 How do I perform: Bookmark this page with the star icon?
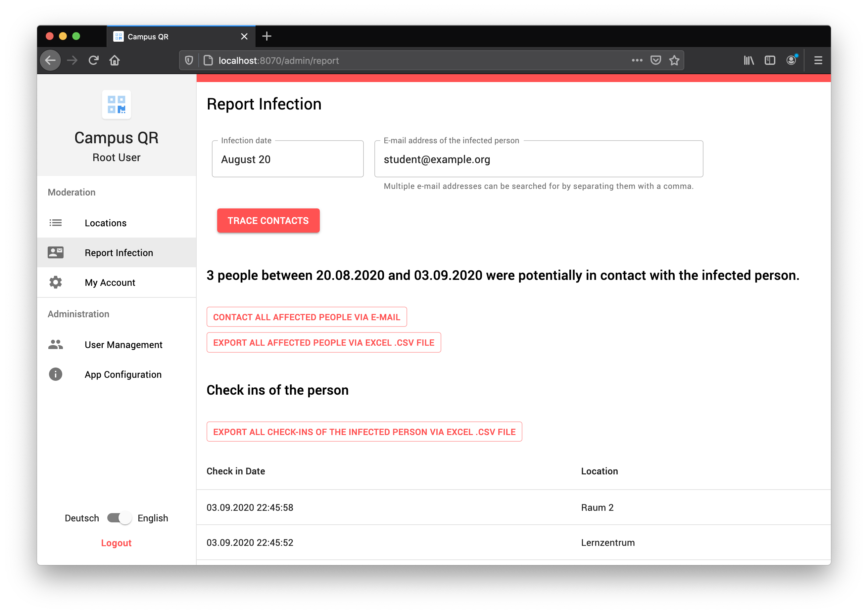click(x=674, y=61)
